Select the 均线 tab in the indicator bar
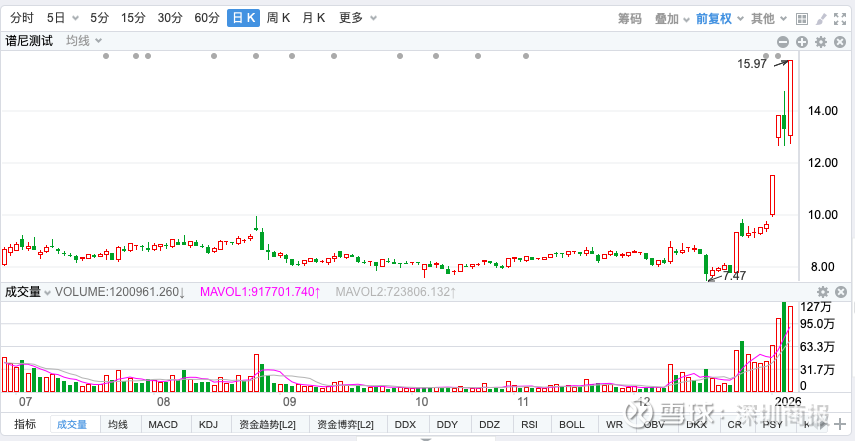 (x=118, y=425)
